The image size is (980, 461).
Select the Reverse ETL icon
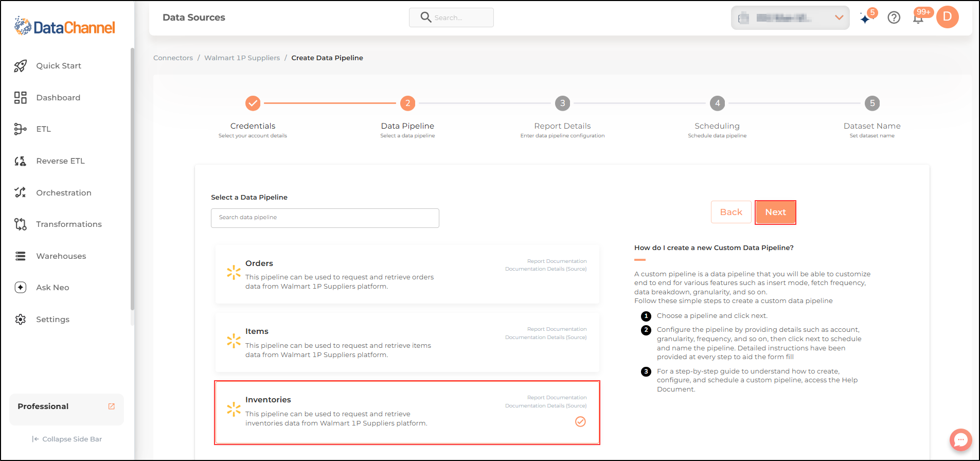point(20,161)
